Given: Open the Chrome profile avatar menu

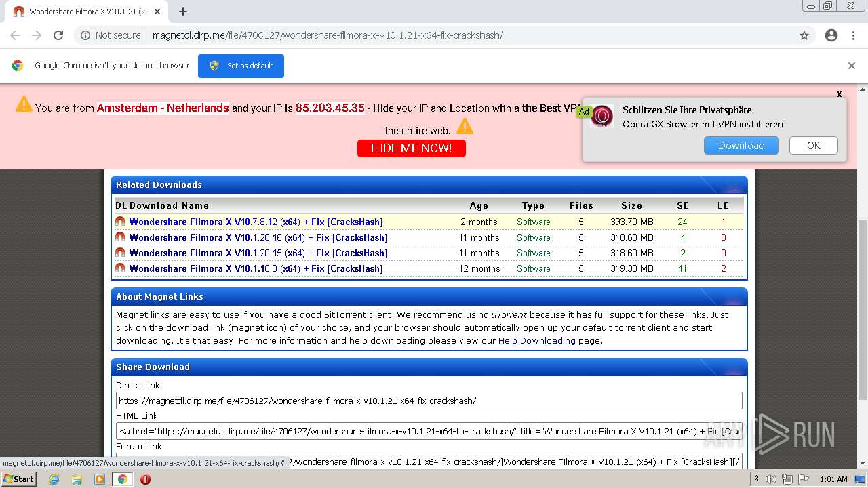Looking at the screenshot, I should pyautogui.click(x=831, y=35).
